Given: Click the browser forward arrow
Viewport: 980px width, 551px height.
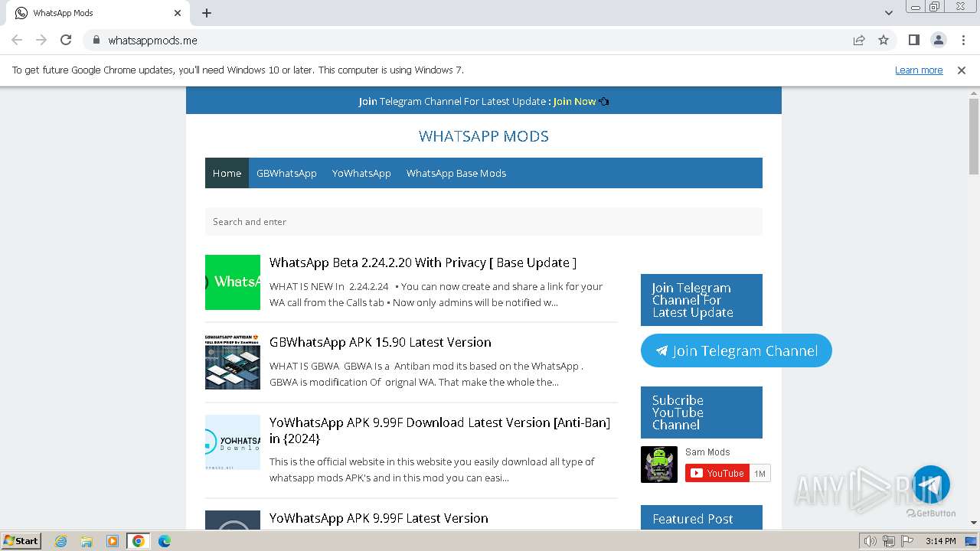Looking at the screenshot, I should (x=41, y=40).
